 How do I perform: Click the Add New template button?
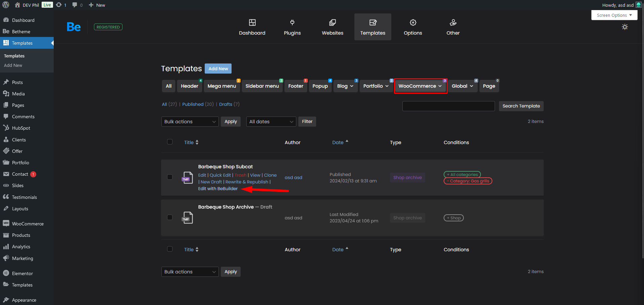point(218,69)
